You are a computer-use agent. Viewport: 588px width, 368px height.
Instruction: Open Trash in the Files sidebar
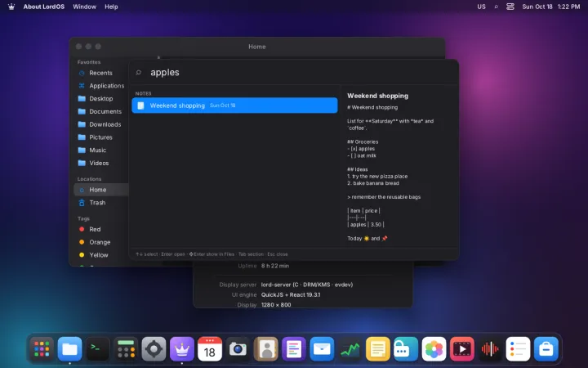coord(100,203)
